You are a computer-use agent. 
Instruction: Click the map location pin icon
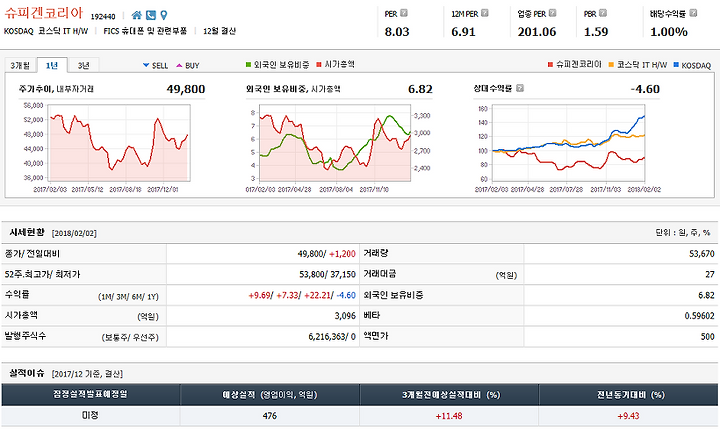(x=163, y=15)
